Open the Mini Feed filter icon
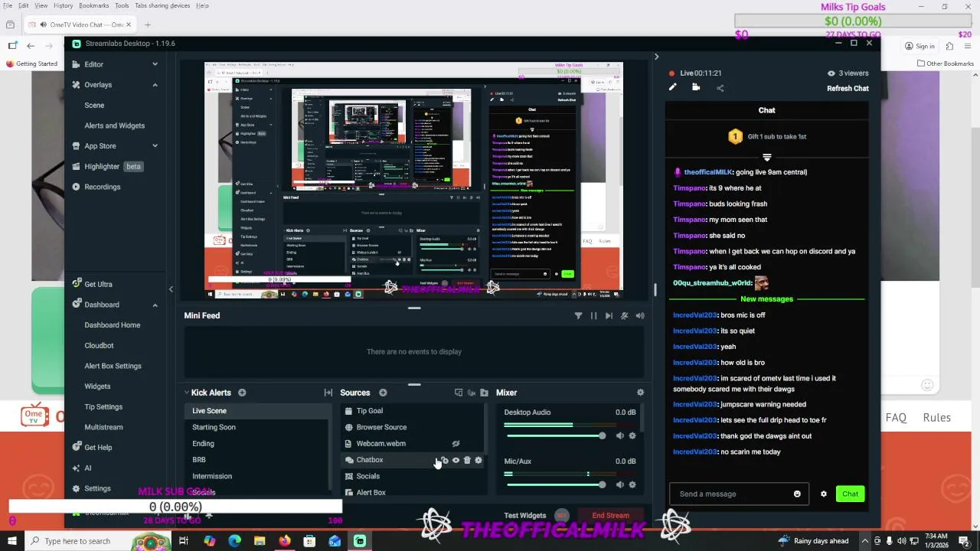Viewport: 980px width, 551px height. (578, 315)
